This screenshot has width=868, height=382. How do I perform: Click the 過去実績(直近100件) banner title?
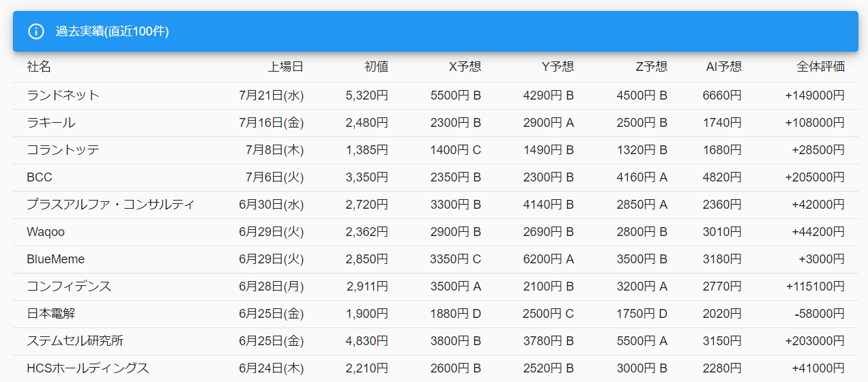(113, 31)
